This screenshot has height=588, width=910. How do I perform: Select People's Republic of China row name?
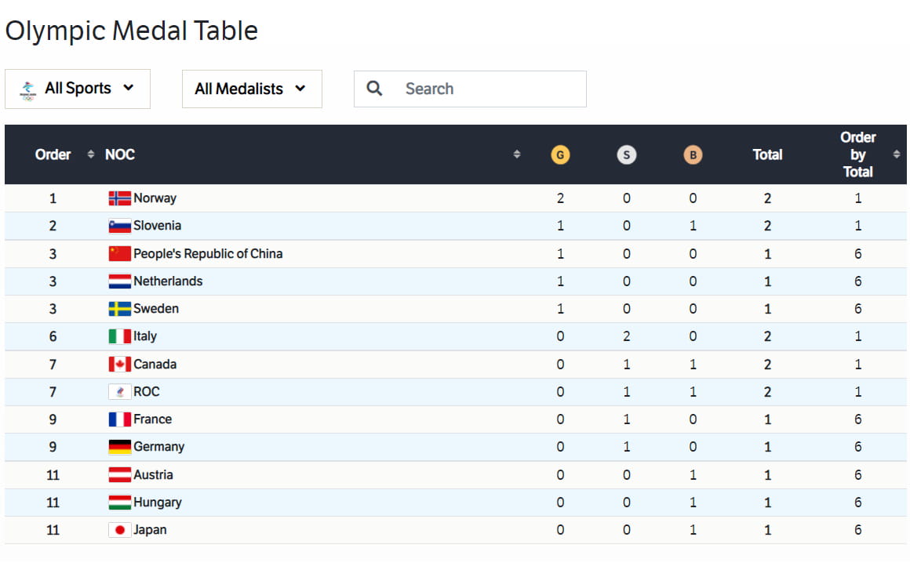pos(208,253)
